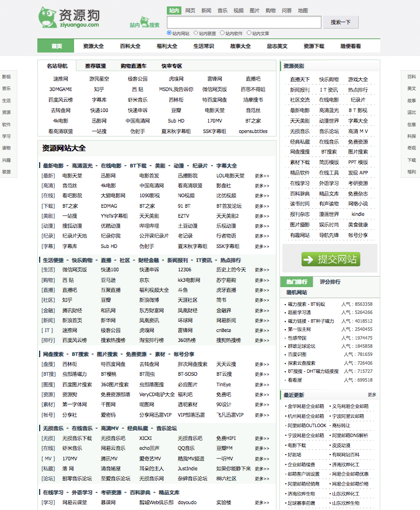Open the cnBeta link in [IT] row

coord(223,330)
